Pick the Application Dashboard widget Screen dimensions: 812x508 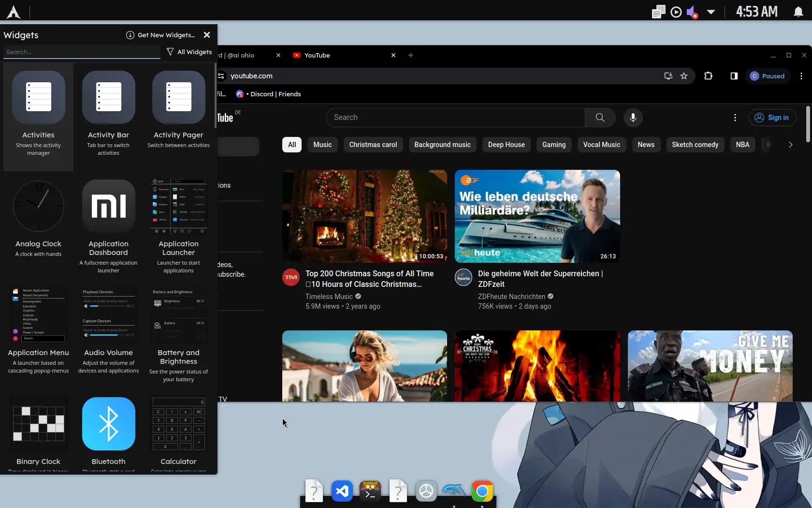click(108, 225)
